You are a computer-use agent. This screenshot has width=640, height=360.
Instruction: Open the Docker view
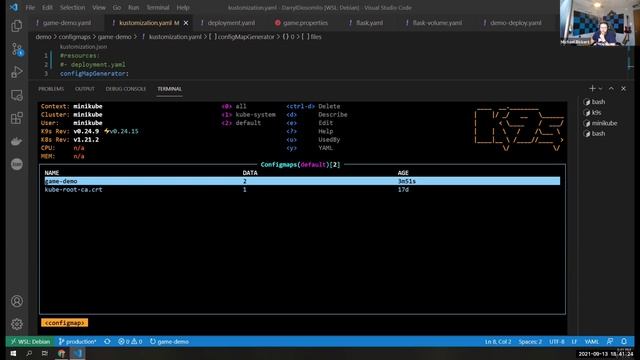[17, 141]
